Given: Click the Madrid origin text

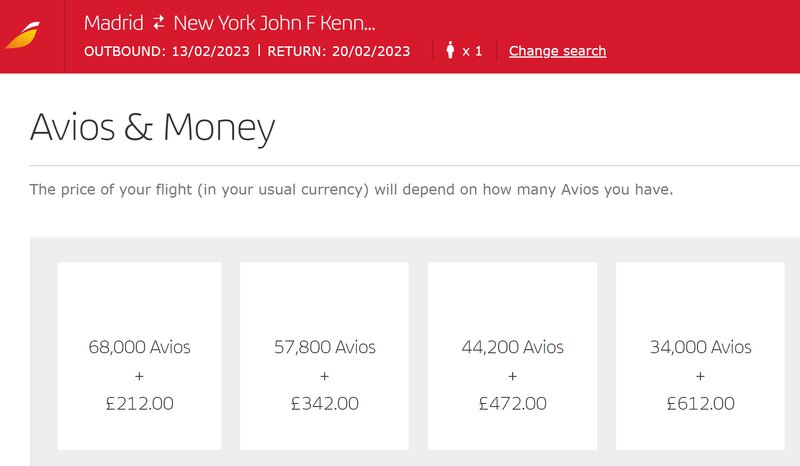Looking at the screenshot, I should tap(114, 23).
